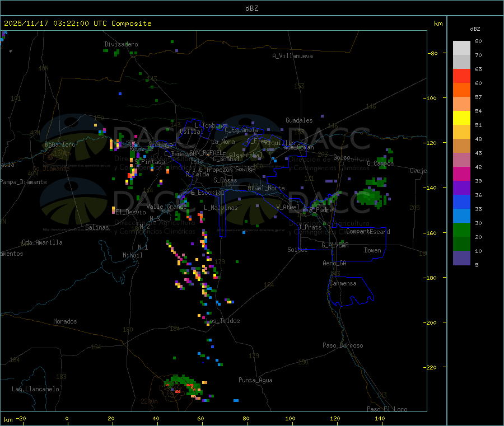Click the Lag.Llancanelo map label
The width and height of the screenshot is (504, 426).
coord(35,389)
